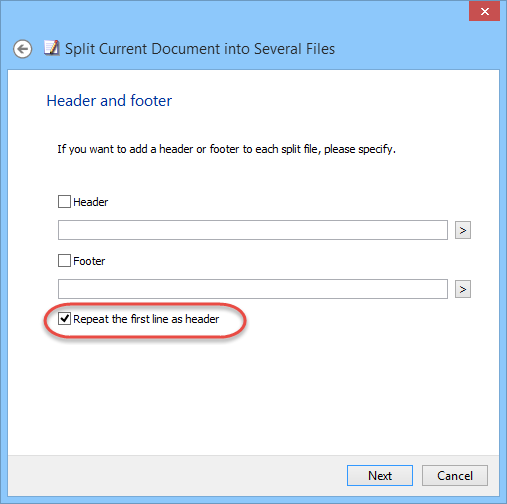Close the split document wizard window
The height and width of the screenshot is (504, 507).
point(484,11)
